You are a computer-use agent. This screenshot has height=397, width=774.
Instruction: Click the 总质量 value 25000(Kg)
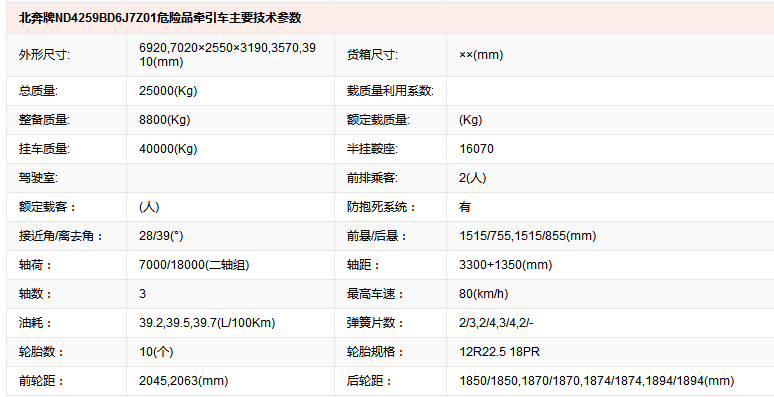coord(168,91)
